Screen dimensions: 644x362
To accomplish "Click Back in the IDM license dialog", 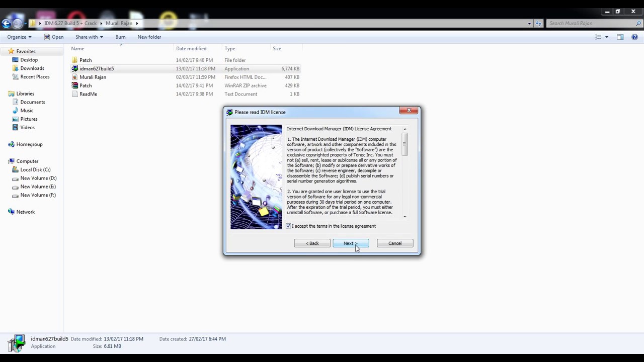I will pyautogui.click(x=312, y=243).
